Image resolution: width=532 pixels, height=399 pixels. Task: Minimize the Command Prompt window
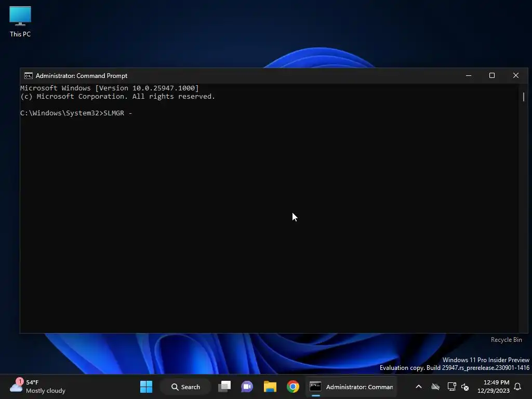point(469,76)
